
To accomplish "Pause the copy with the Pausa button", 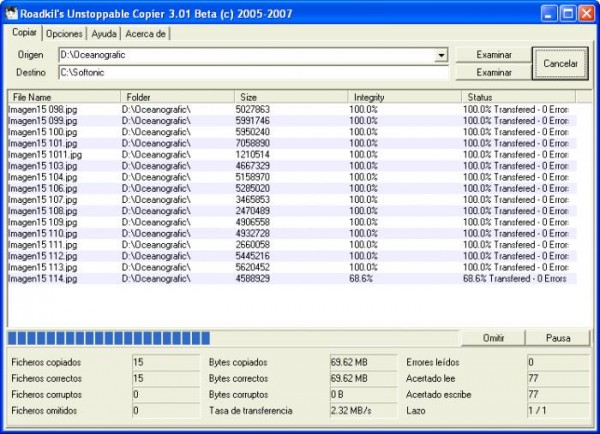I will (x=558, y=338).
